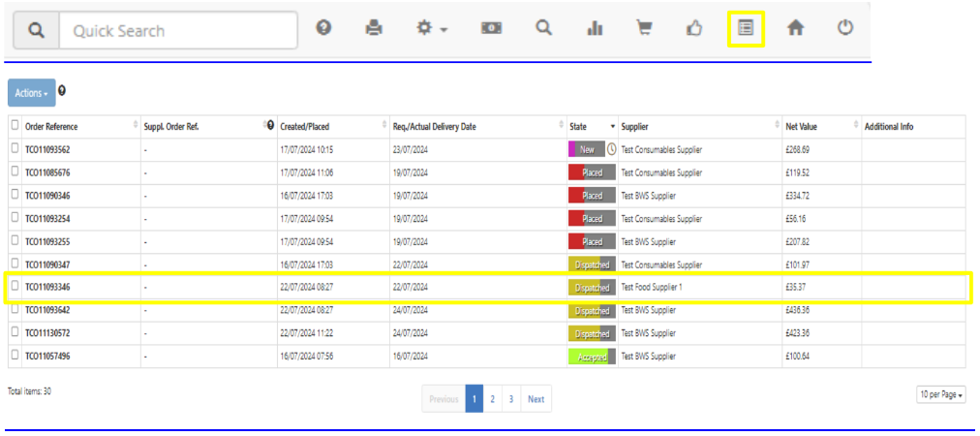Click the power logout icon

845,29
